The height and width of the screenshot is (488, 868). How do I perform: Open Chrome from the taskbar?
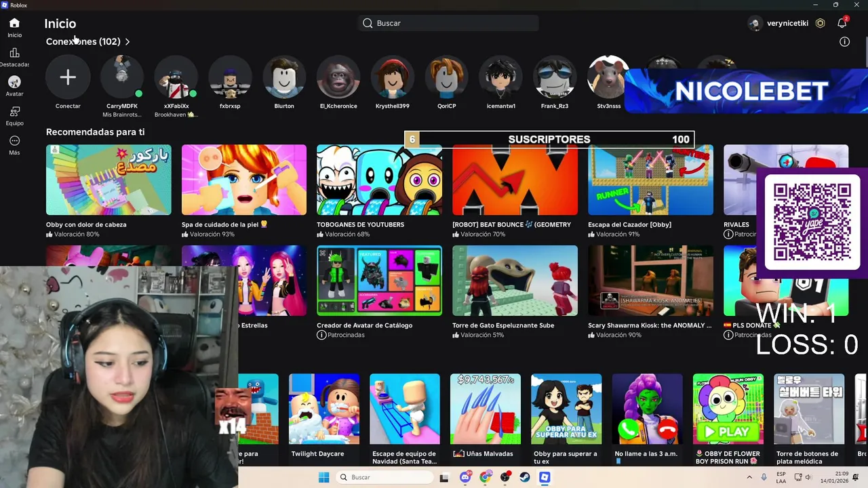pos(485,477)
